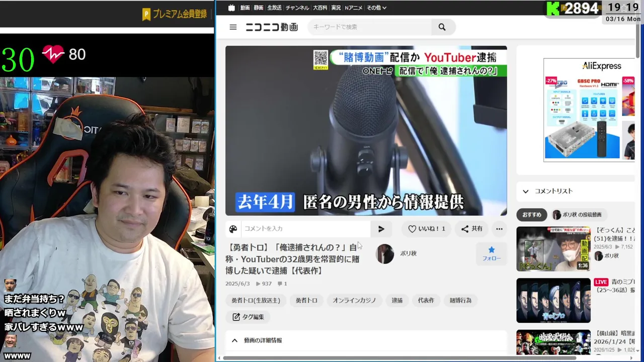
Task: Open the Nアニメ top menu item
Action: coord(354,8)
